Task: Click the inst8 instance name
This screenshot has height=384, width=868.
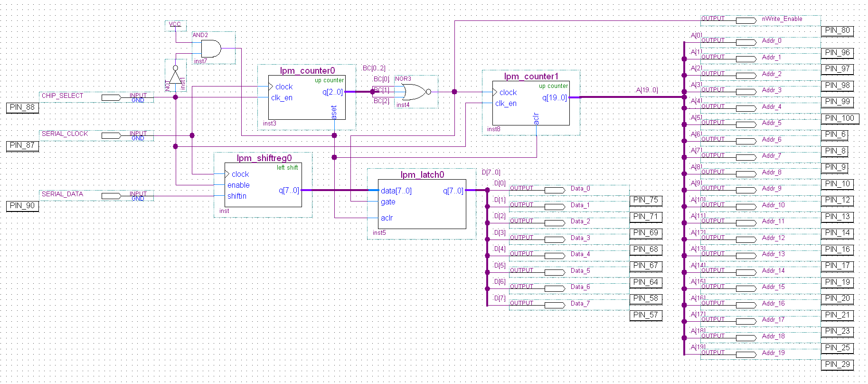Action: (x=494, y=129)
